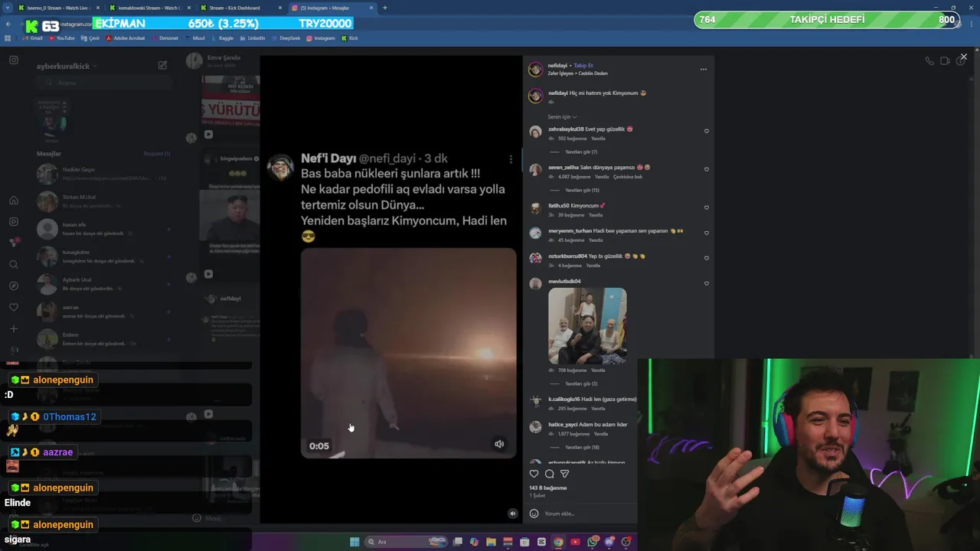The height and width of the screenshot is (551, 980).
Task: Focus the Yorum ekle comment field
Action: (586, 514)
